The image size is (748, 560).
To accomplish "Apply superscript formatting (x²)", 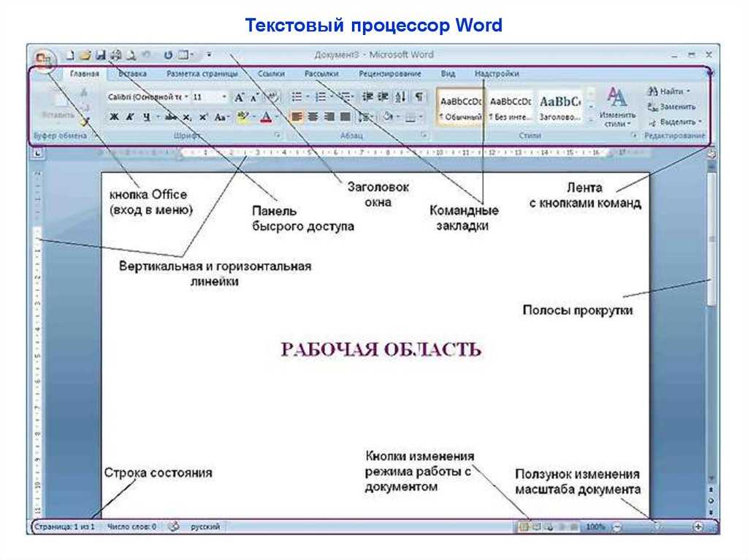I will (x=203, y=117).
